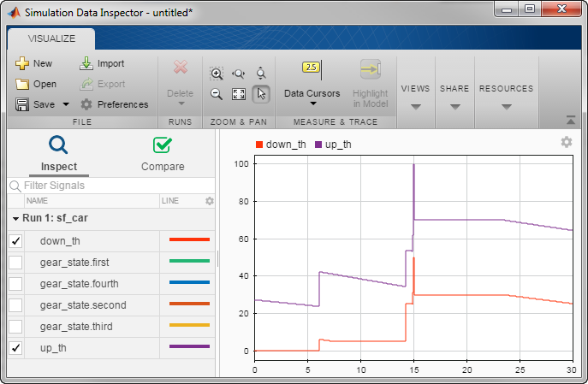Collapse the Run 1: sf_car group
This screenshot has width=588, height=384.
(x=16, y=218)
